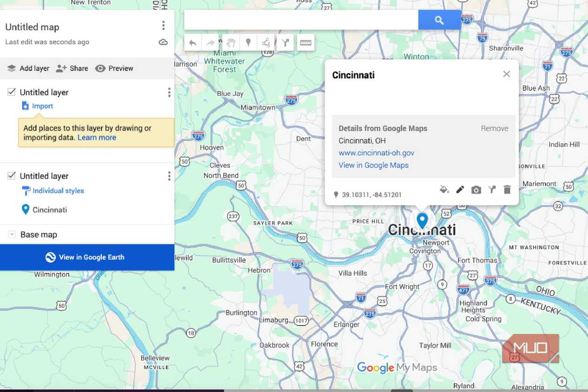Click the pencil edit icon in popup
This screenshot has height=392, width=588.
[460, 189]
